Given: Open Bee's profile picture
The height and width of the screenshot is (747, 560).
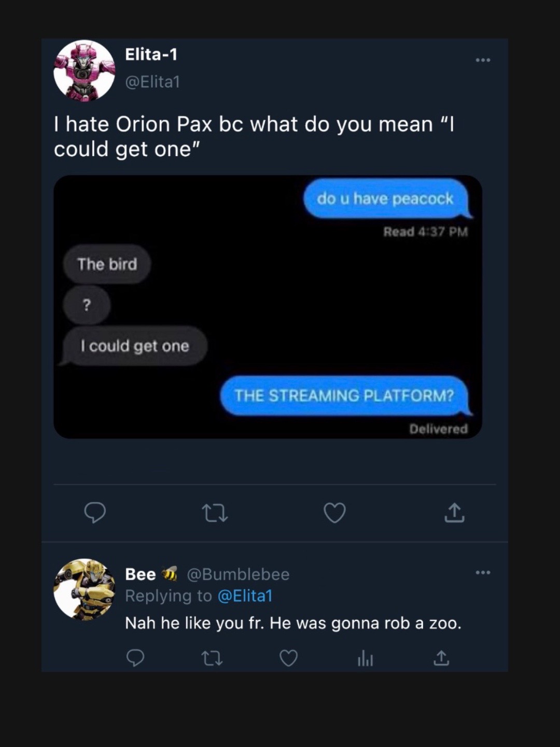Looking at the screenshot, I should 84,589.
